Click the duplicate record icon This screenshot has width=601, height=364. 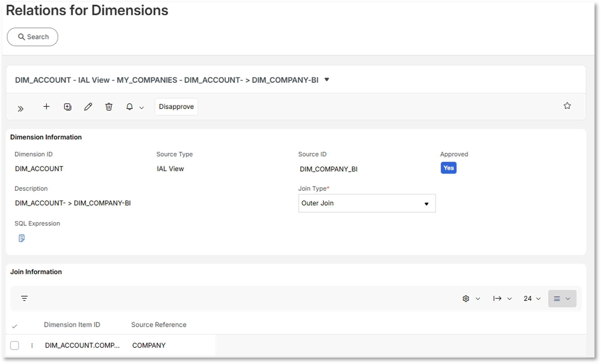click(x=68, y=107)
